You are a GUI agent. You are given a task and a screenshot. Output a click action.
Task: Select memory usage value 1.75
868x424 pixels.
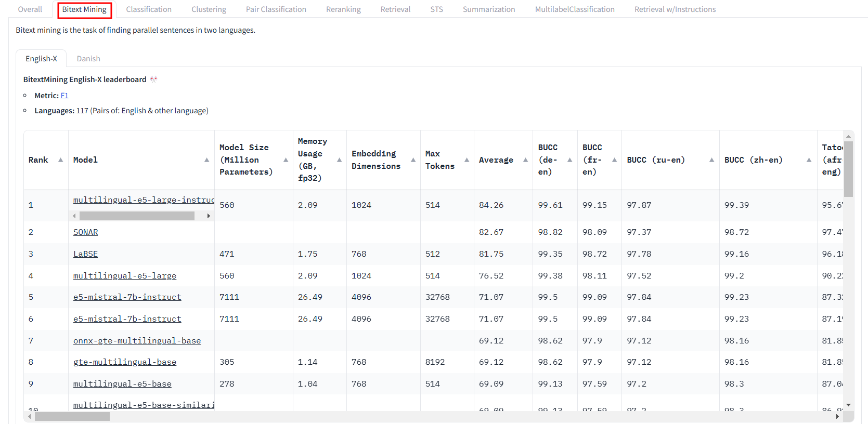[x=307, y=254]
